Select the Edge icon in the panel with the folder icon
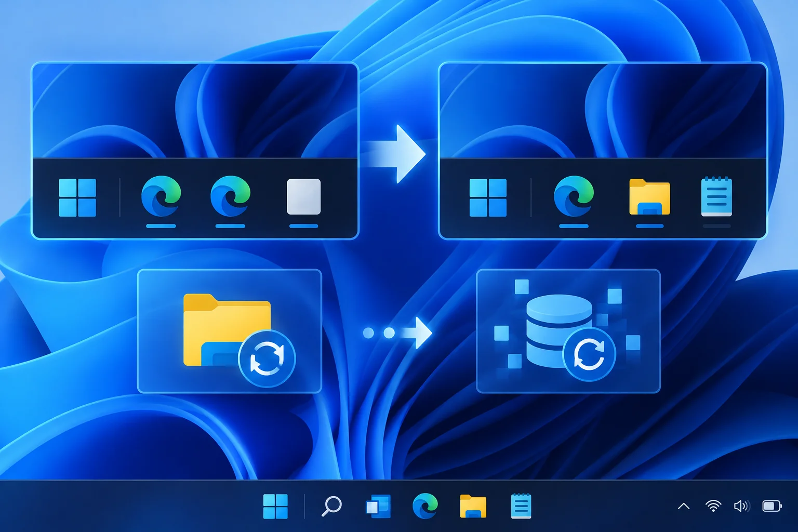This screenshot has height=532, width=798. coord(574,196)
